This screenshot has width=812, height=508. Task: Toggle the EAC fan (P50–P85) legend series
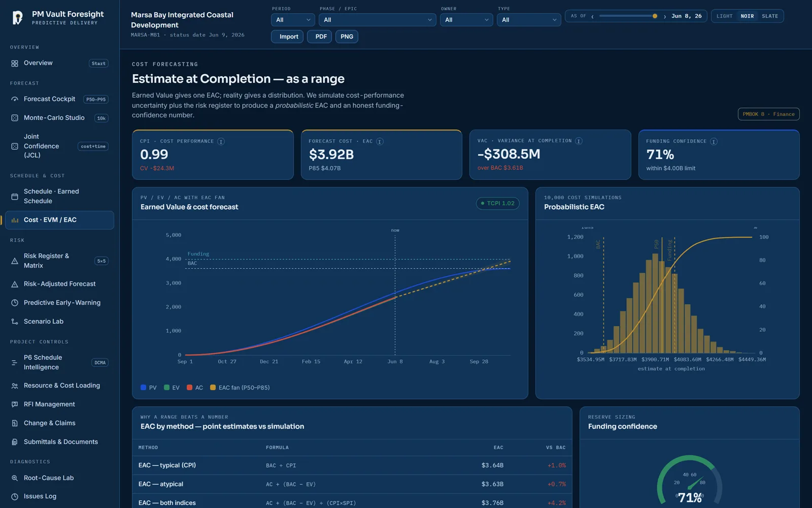tap(240, 388)
